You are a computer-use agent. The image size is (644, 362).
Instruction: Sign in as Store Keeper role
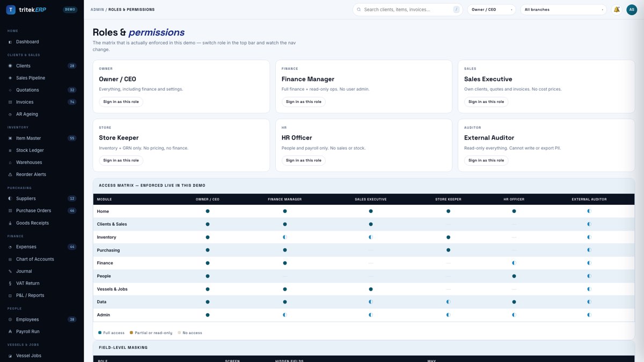121,160
